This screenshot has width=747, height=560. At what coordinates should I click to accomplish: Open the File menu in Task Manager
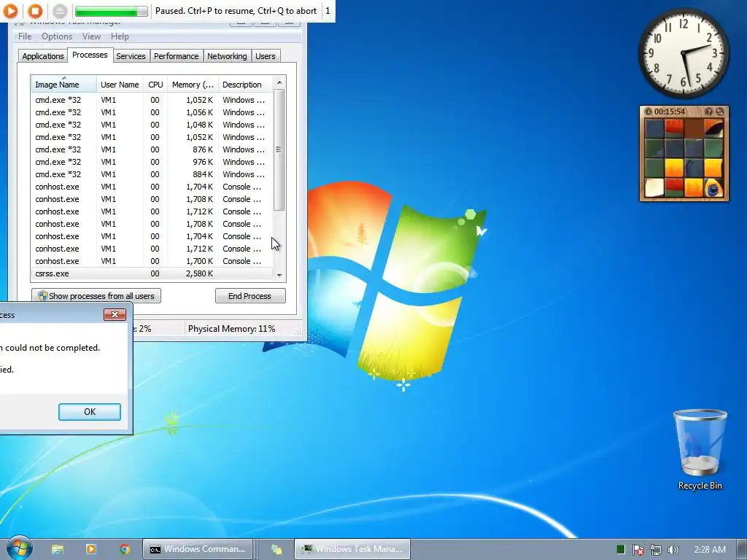(25, 36)
